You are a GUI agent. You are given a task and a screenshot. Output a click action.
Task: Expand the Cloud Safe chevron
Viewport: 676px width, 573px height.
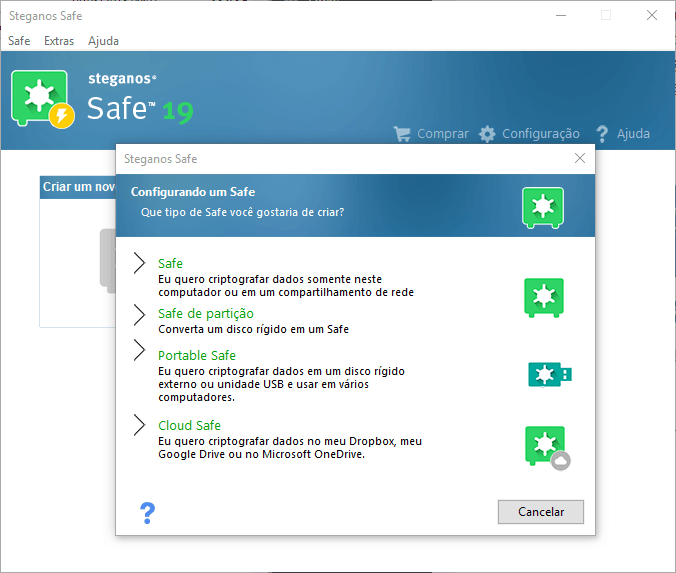tap(139, 425)
